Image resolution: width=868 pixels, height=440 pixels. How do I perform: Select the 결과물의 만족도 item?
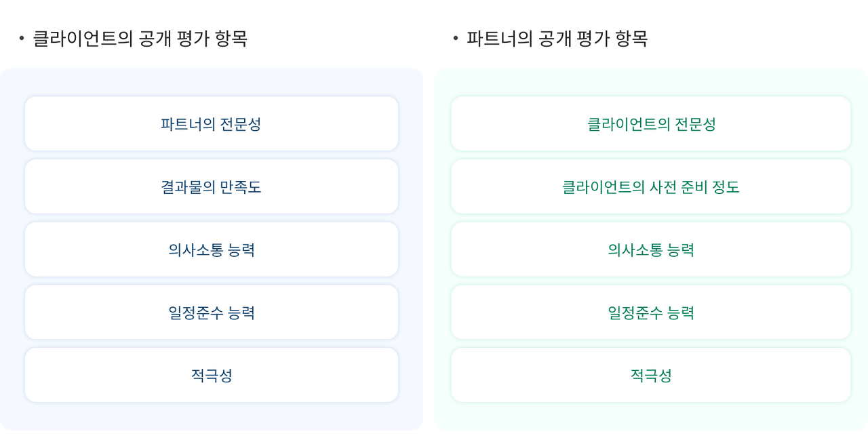click(x=212, y=186)
